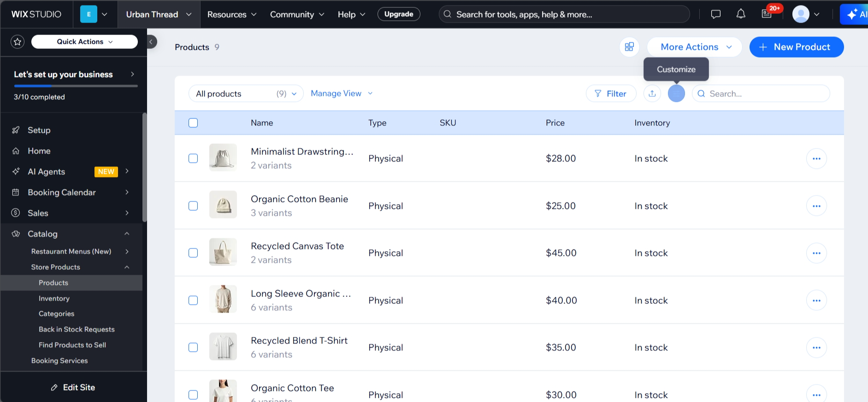Open more options for Long Sleeve Organic row
The width and height of the screenshot is (868, 402).
tap(816, 300)
